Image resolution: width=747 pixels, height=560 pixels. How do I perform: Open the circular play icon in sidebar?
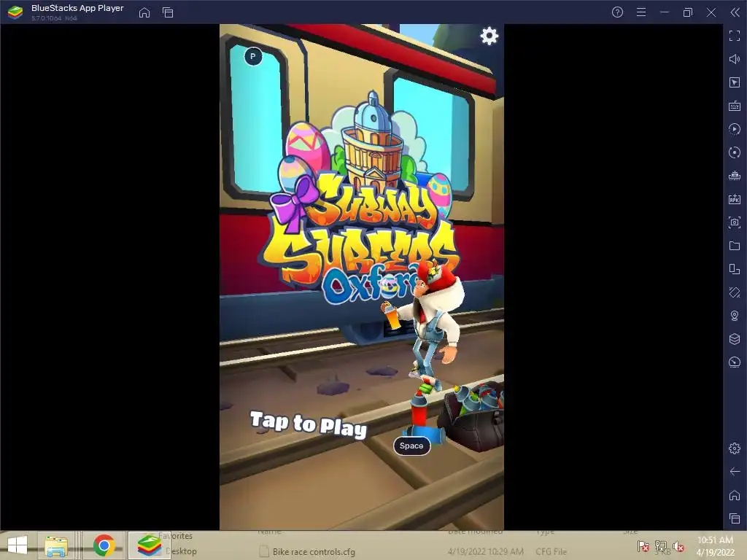[735, 129]
